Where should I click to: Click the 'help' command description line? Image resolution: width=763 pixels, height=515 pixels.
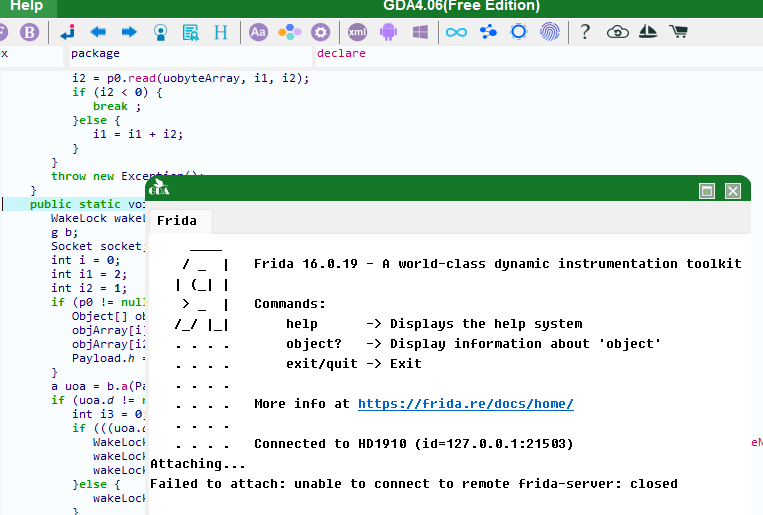pyautogui.click(x=434, y=324)
